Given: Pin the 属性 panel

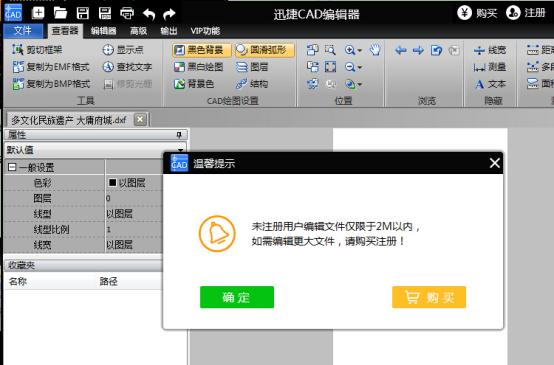Looking at the screenshot, I should pos(179,135).
